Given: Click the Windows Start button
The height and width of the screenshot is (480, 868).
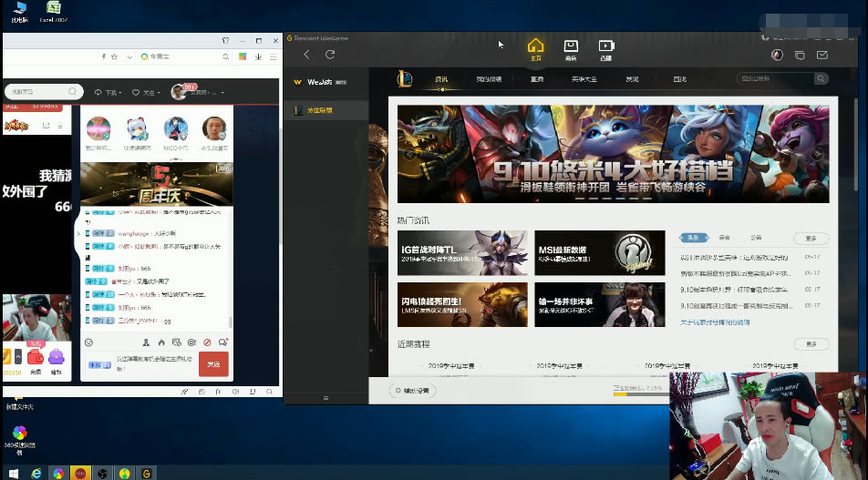Looking at the screenshot, I should tap(14, 473).
